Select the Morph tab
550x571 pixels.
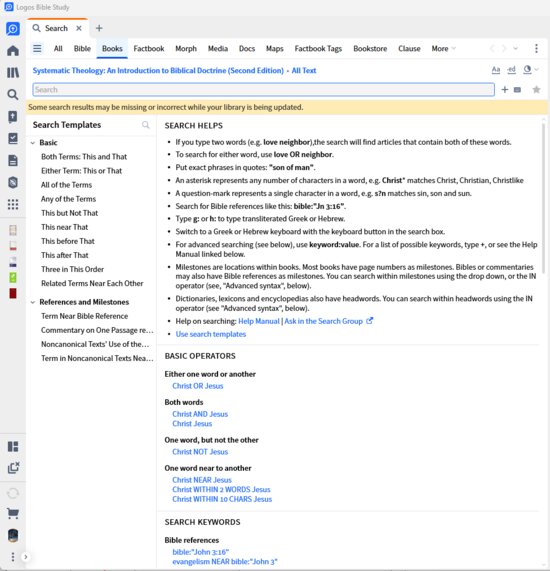[186, 48]
